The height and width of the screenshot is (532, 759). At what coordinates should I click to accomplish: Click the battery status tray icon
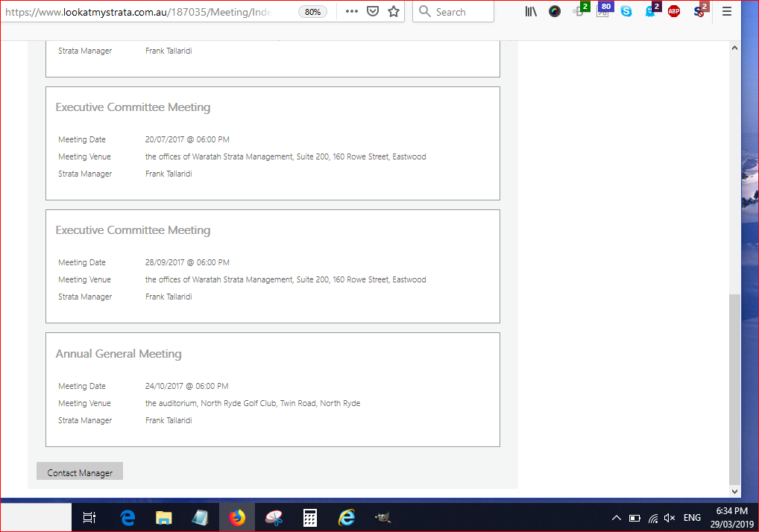pos(634,518)
